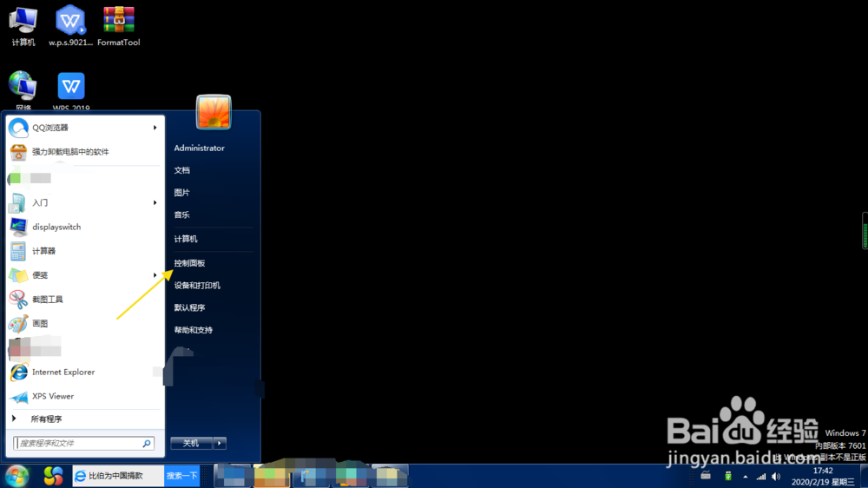Click the 计算器 calculator icon
This screenshot has height=488, width=868.
pyautogui.click(x=18, y=251)
